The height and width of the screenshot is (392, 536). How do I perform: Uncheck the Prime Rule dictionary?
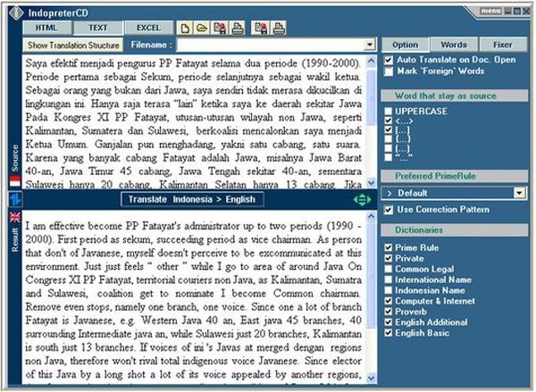tap(388, 247)
